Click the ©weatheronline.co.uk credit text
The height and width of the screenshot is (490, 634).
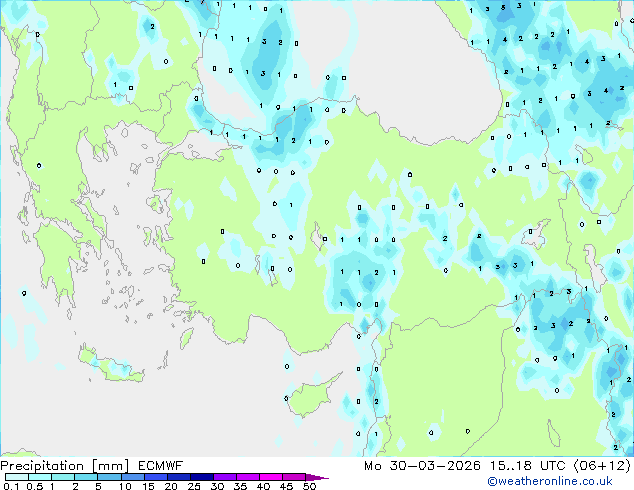550,481
